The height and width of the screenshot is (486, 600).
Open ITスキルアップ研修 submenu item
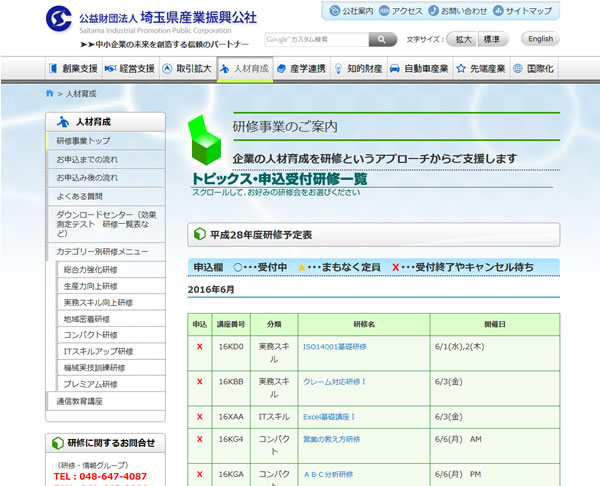coord(111,351)
